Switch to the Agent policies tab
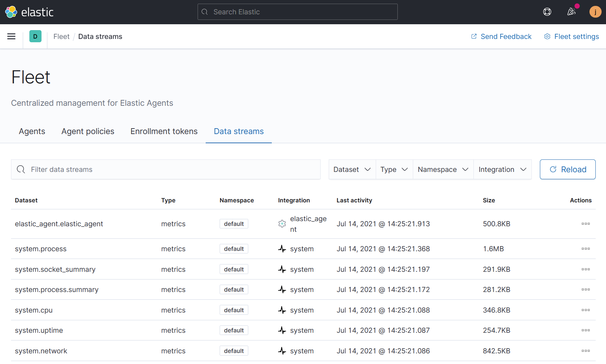The image size is (606, 364). (88, 131)
